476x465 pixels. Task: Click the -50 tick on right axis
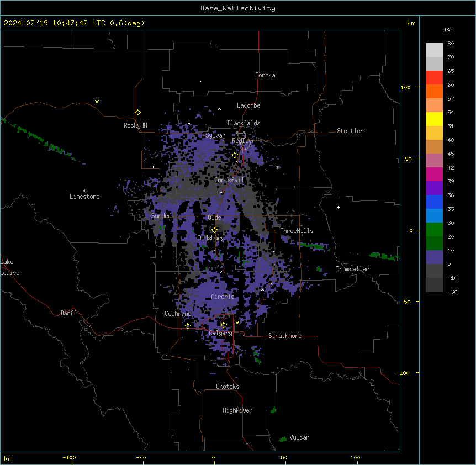tap(405, 302)
